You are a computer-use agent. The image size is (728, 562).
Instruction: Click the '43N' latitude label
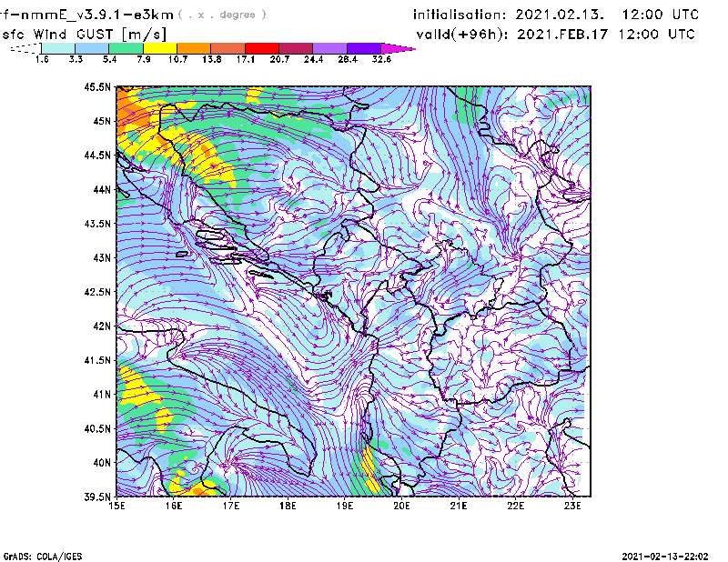102,257
